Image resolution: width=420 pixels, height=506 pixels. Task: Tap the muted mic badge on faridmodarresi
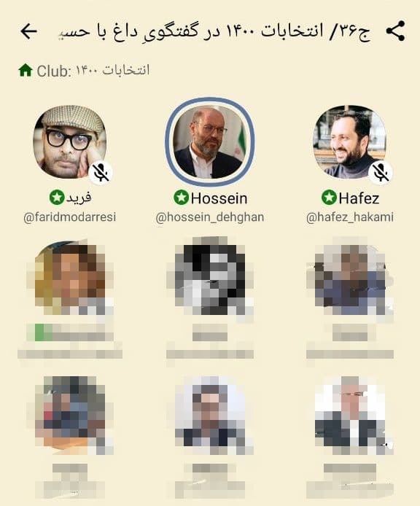(101, 172)
